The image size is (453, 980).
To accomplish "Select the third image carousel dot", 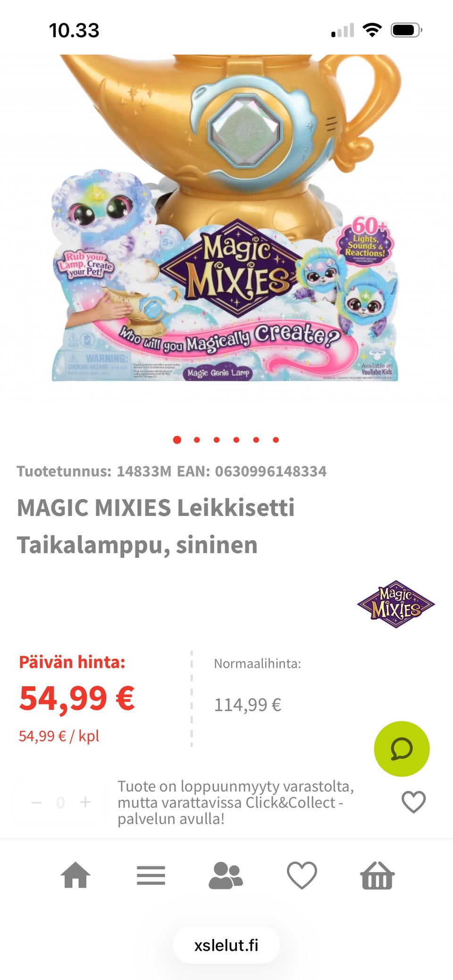I will [217, 440].
